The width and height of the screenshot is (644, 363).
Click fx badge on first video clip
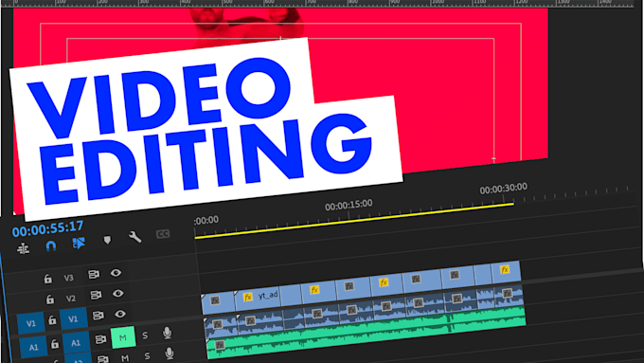215,300
